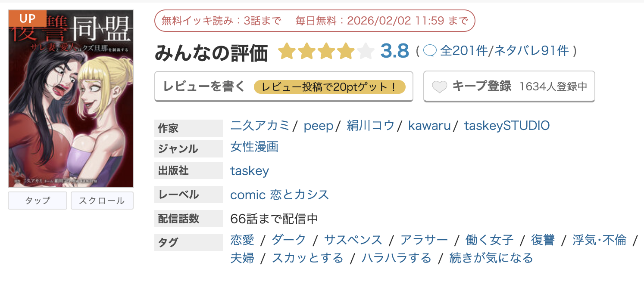The height and width of the screenshot is (284, 644).
Task: Click the heart icon to keep-register the manga
Action: point(440,86)
